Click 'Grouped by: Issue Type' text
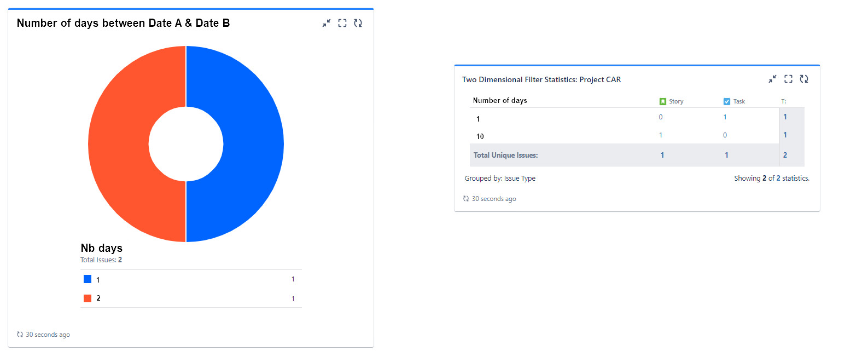This screenshot has height=351, width=868. click(500, 179)
